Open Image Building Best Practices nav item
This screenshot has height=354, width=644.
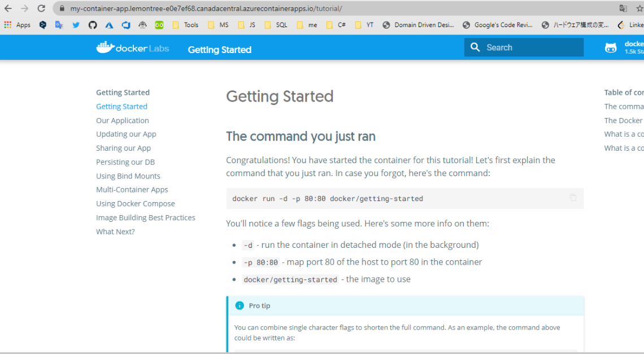tap(145, 218)
